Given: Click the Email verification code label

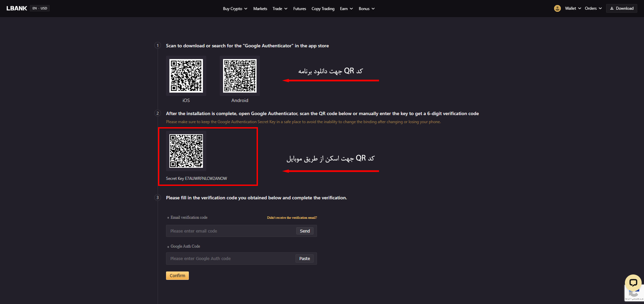Looking at the screenshot, I should (x=189, y=217).
